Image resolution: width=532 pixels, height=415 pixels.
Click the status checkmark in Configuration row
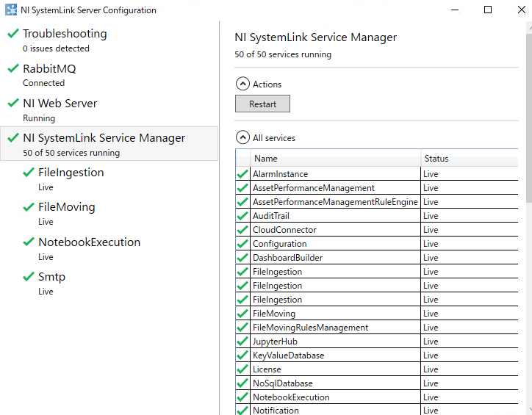coord(242,243)
